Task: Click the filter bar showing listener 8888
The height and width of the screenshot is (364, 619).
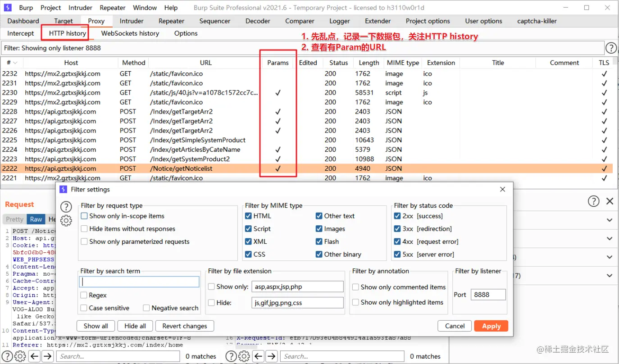Action: pyautogui.click(x=302, y=48)
